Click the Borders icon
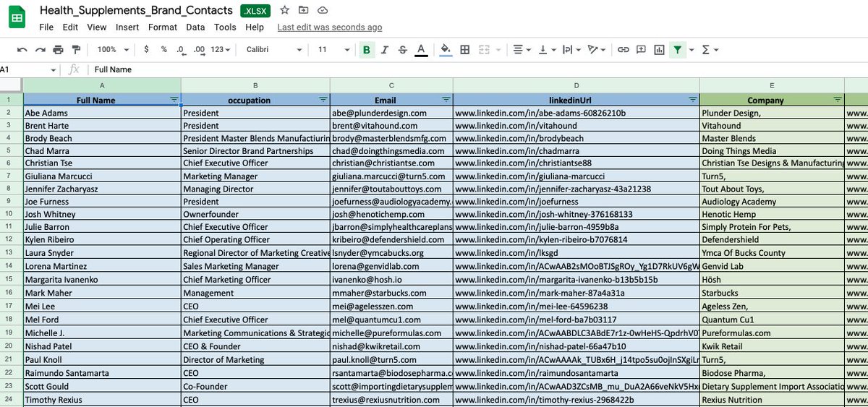This screenshot has width=868, height=407. point(465,49)
